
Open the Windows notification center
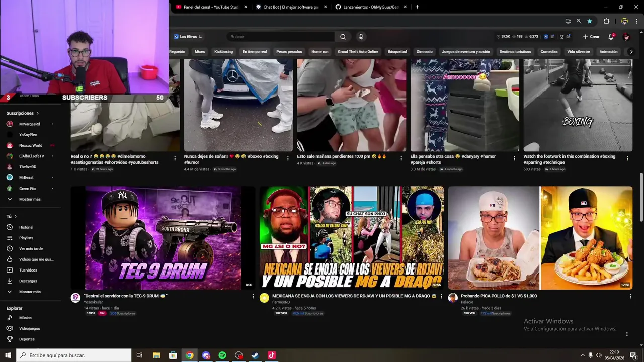[x=633, y=355]
